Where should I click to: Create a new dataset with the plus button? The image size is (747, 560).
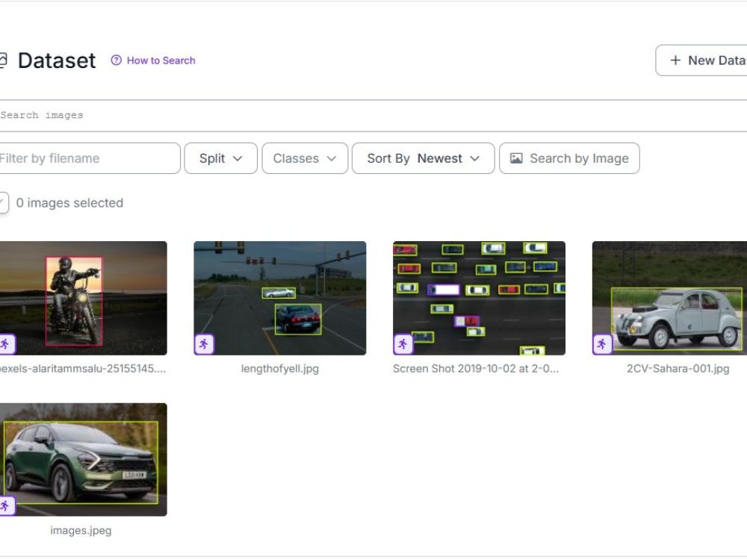click(701, 60)
